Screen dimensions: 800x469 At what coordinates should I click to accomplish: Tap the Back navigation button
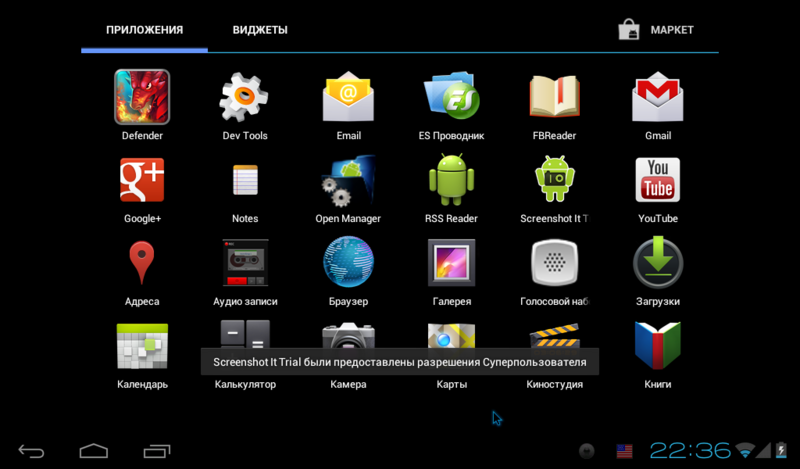[x=32, y=451]
